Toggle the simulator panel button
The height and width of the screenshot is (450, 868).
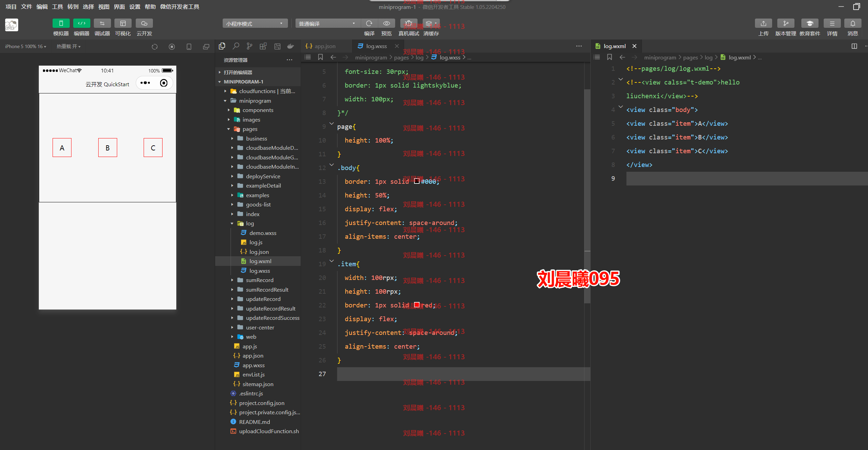[61, 23]
